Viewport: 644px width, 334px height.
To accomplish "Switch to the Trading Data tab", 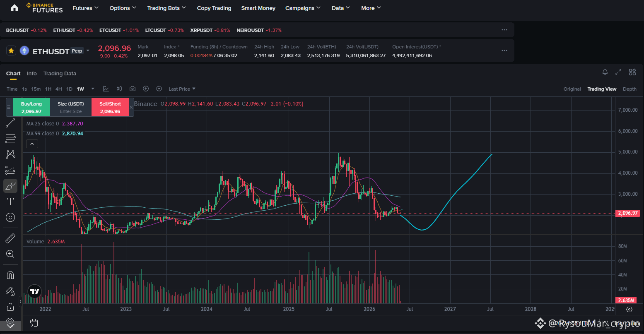I will tap(60, 73).
